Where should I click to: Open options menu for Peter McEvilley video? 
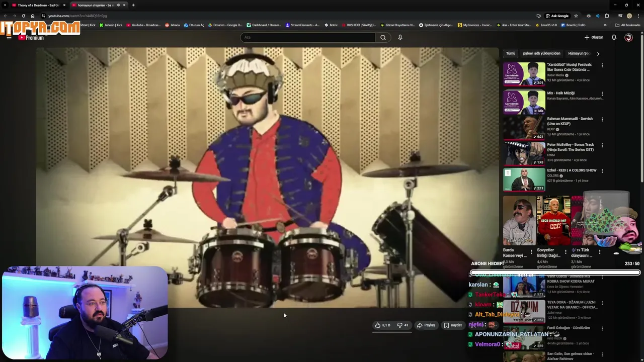pos(602,145)
